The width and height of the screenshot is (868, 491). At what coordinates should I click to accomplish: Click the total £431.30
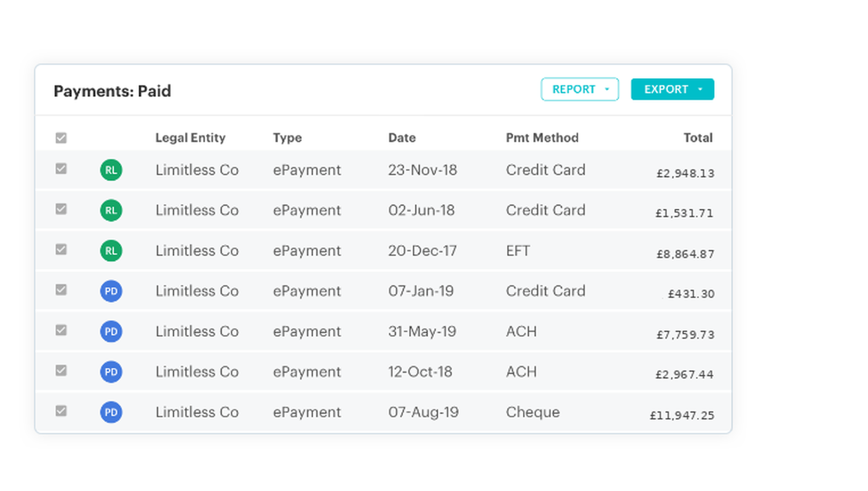pos(691,294)
